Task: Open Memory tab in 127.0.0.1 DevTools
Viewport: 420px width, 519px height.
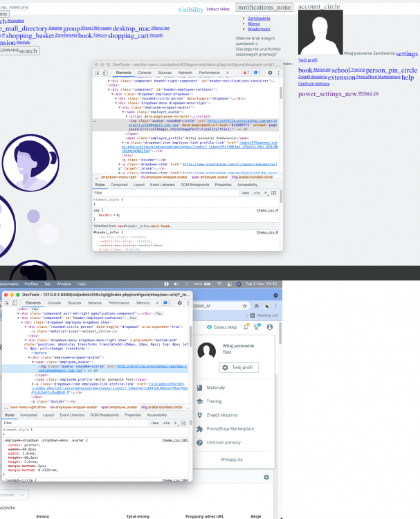Action: [143, 303]
